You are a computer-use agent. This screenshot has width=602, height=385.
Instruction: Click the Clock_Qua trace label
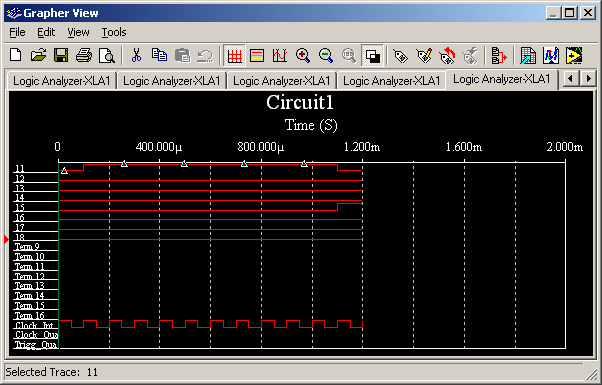click(36, 335)
